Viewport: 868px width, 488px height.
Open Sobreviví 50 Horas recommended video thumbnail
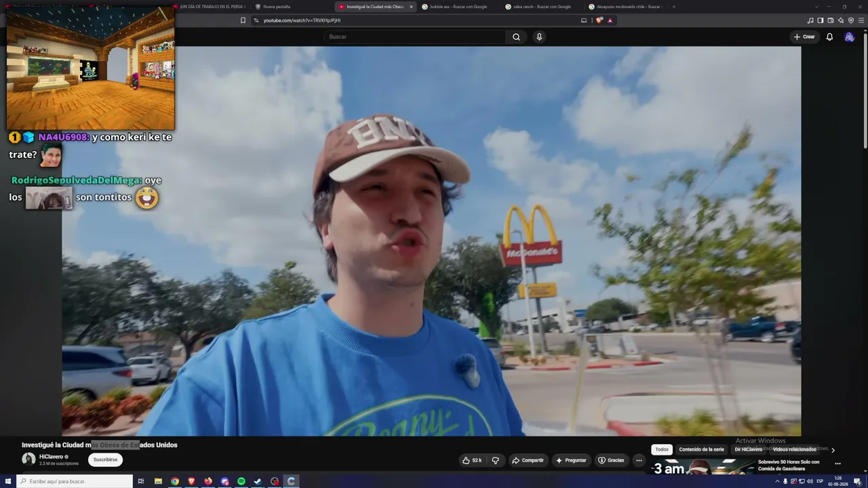[x=703, y=467]
